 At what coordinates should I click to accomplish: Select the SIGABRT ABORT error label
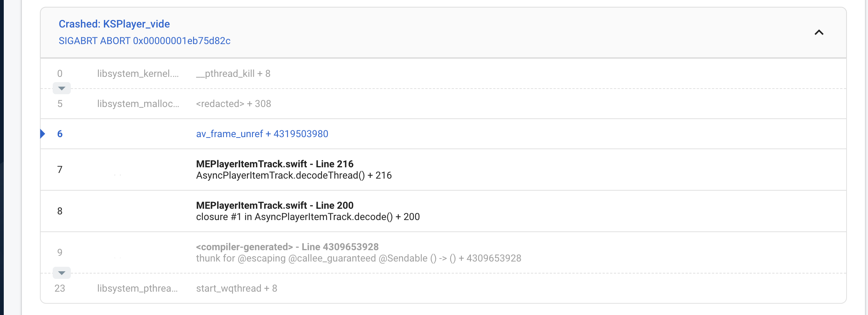pos(145,41)
